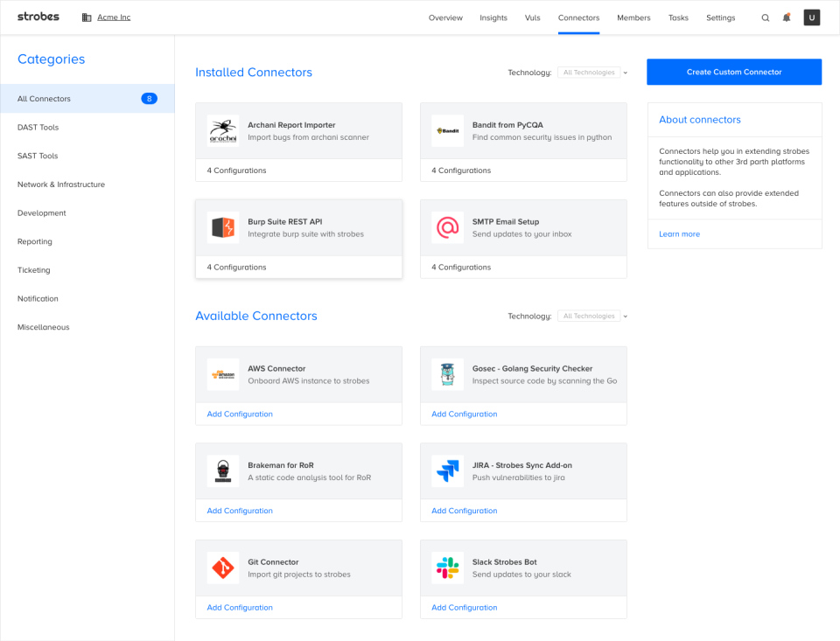
Task: Select Network & Infrastructure category
Action: [x=87, y=185]
